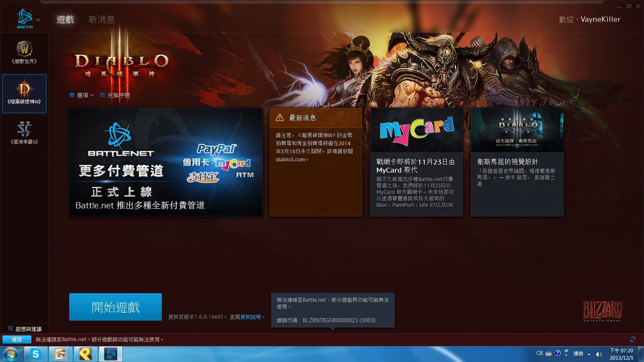Click the Battle.net taskbar icon
The image size is (644, 362).
click(x=110, y=354)
